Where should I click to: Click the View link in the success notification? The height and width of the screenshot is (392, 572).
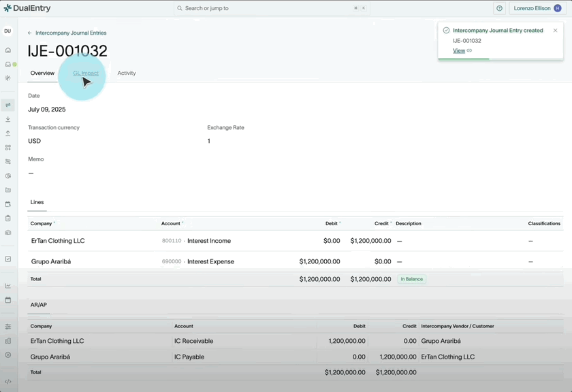pos(458,50)
